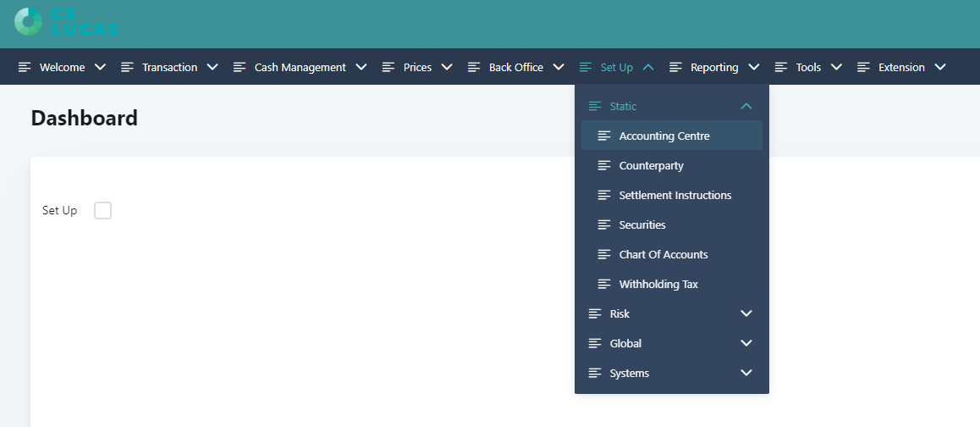980x427 pixels.
Task: Click the list icon beside Securities
Action: [x=603, y=225]
